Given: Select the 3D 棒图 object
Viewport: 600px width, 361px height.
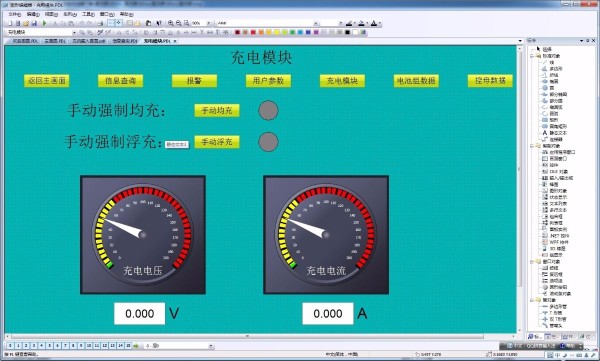Looking at the screenshot, I should click(x=553, y=248).
